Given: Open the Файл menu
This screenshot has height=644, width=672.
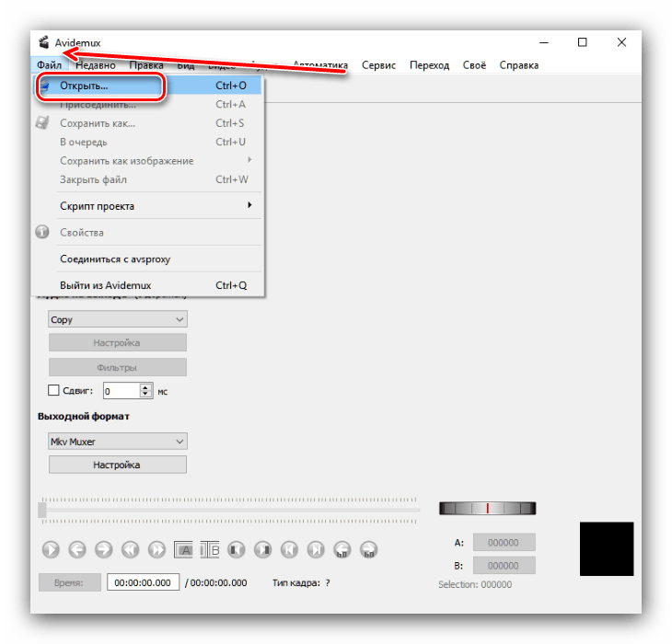Looking at the screenshot, I should [50, 65].
